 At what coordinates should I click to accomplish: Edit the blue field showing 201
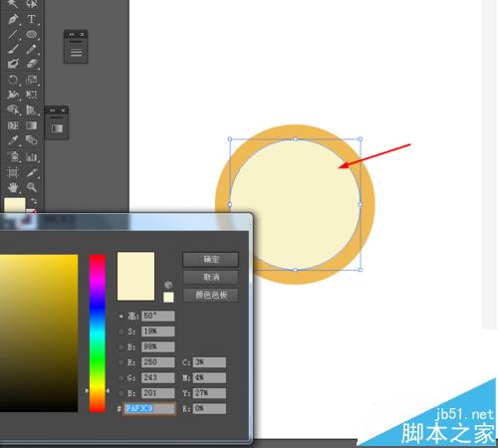(158, 393)
